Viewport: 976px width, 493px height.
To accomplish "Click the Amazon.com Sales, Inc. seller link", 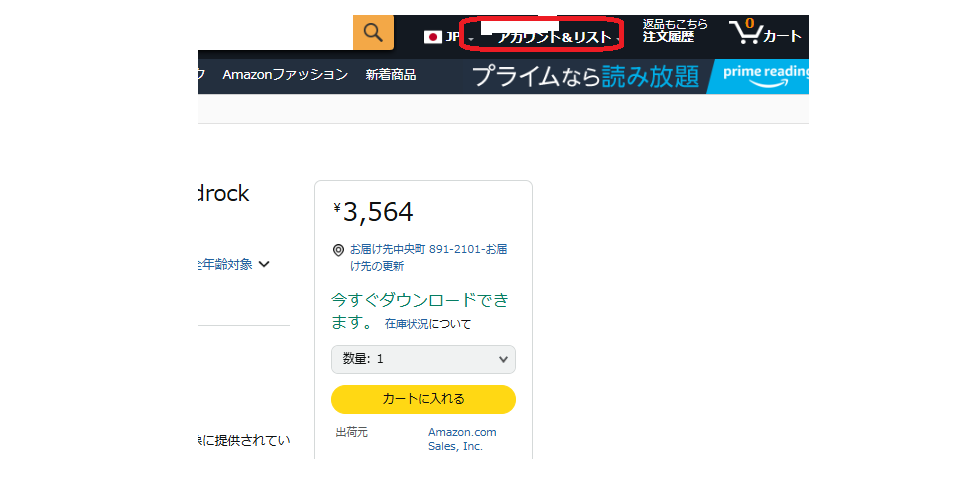I will click(x=461, y=439).
